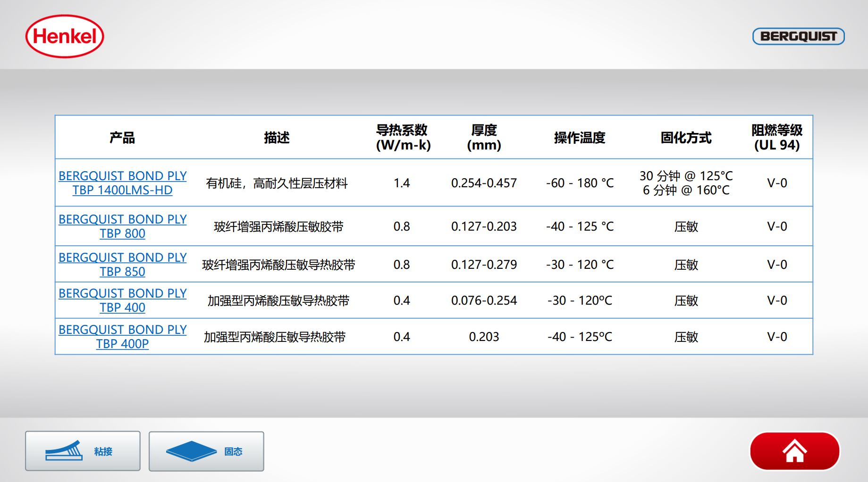Select the 有机硅，高耐久性层压材料 description cell
This screenshot has width=868, height=482.
tap(277, 183)
